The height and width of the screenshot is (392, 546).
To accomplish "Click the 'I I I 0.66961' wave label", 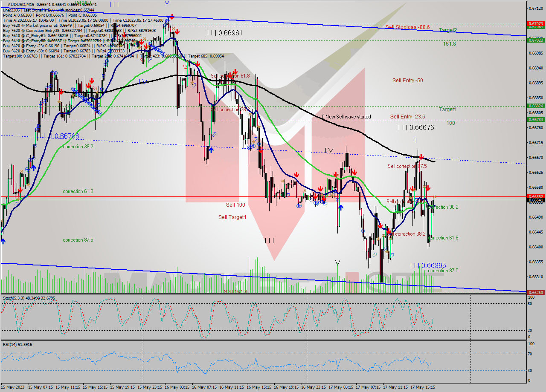I will (224, 33).
